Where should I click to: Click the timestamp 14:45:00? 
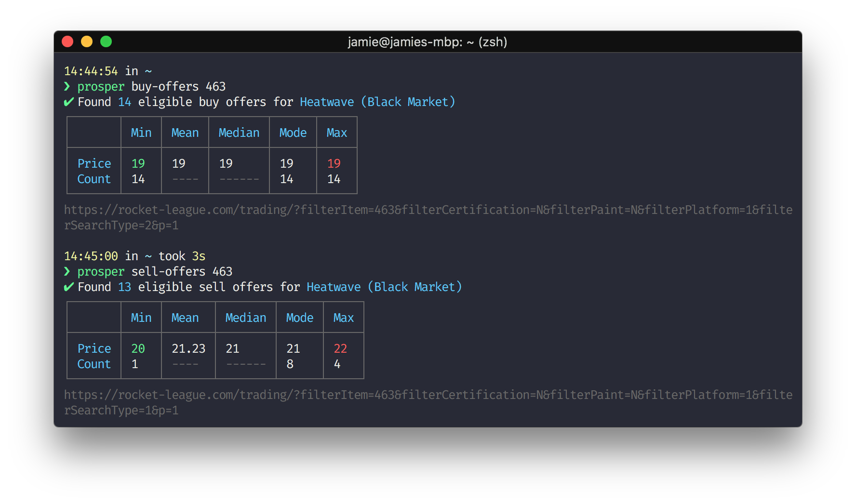91,256
